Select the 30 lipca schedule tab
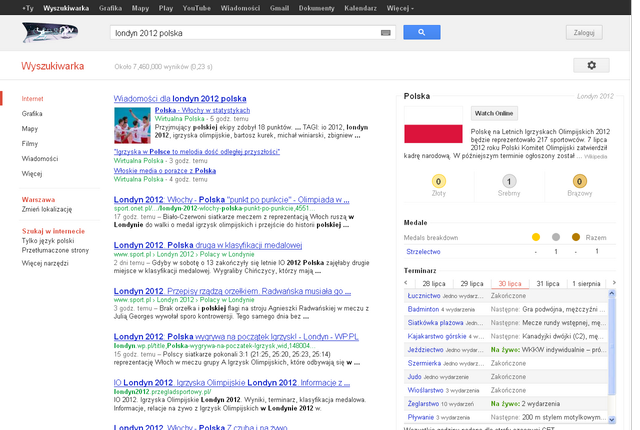The width and height of the screenshot is (640, 430). (x=510, y=284)
